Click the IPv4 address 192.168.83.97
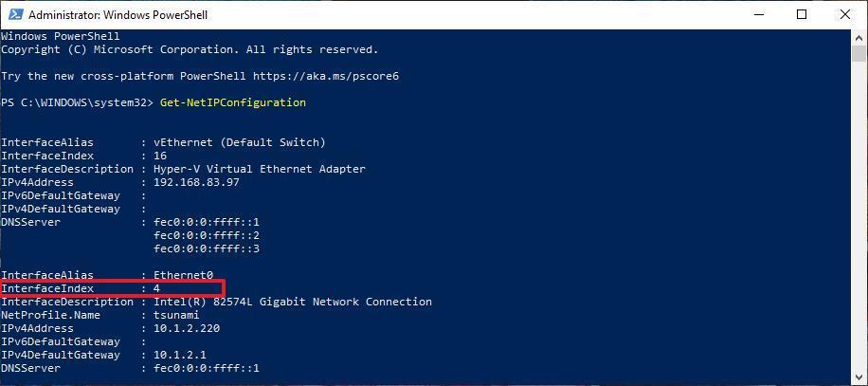The image size is (868, 386). [196, 182]
